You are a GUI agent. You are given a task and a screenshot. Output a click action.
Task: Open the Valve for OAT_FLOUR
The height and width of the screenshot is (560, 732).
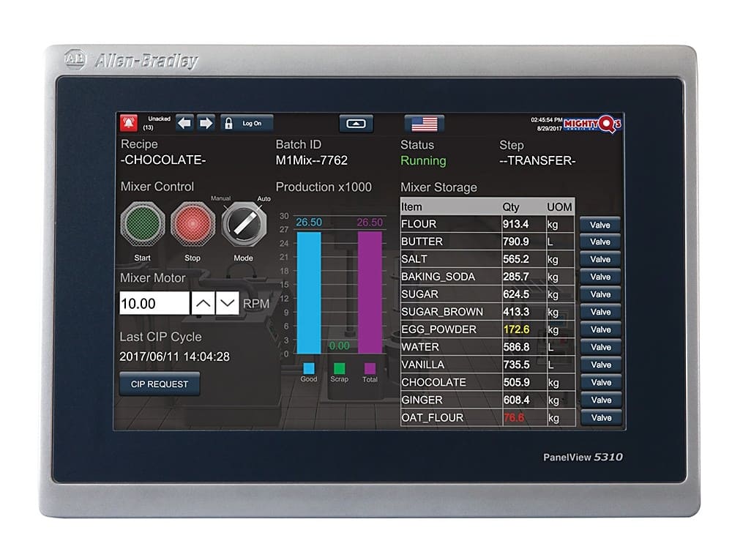[x=600, y=418]
